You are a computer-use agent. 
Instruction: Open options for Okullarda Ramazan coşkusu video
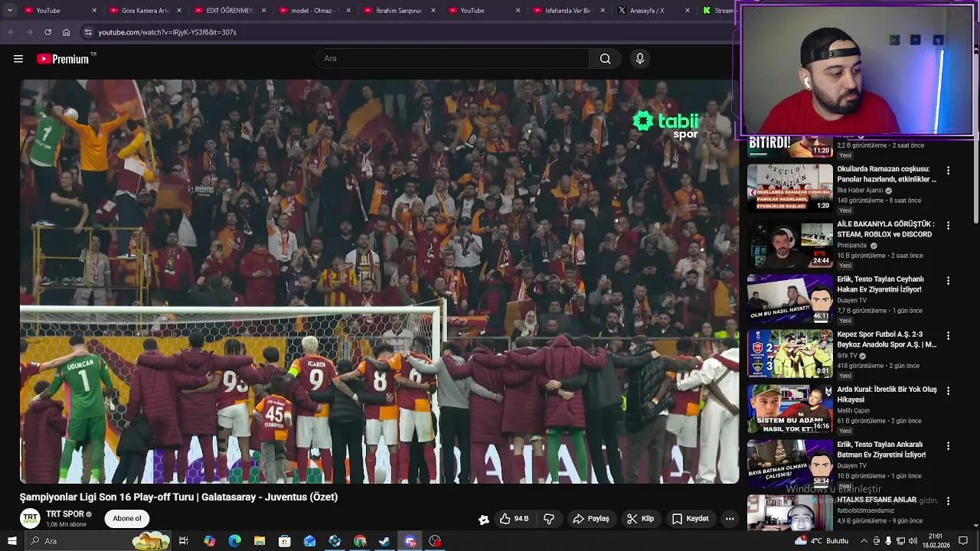coord(948,171)
